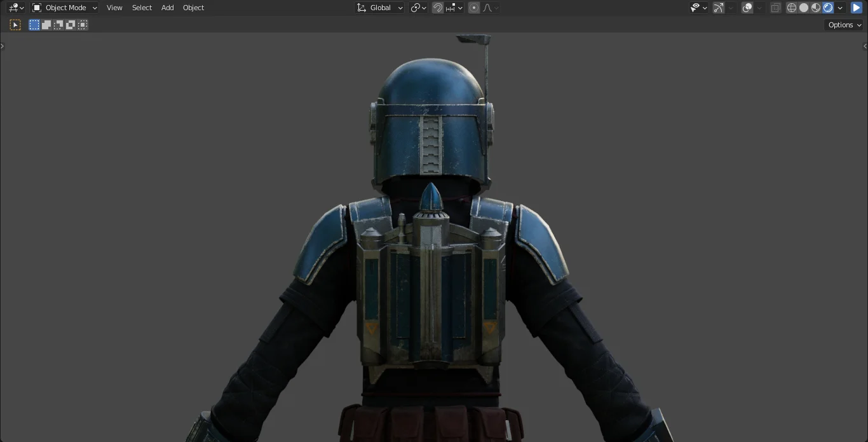Click the snapping magnet icon
This screenshot has height=442, width=868.
point(438,8)
